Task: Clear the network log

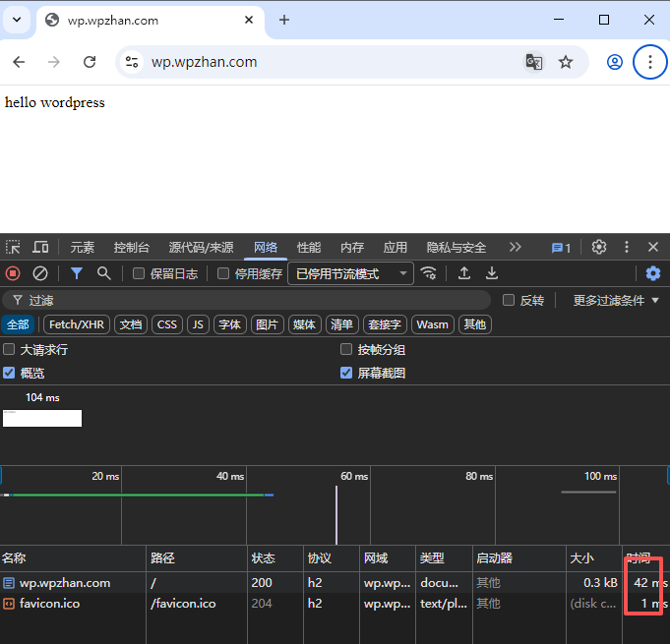Action: (40, 273)
